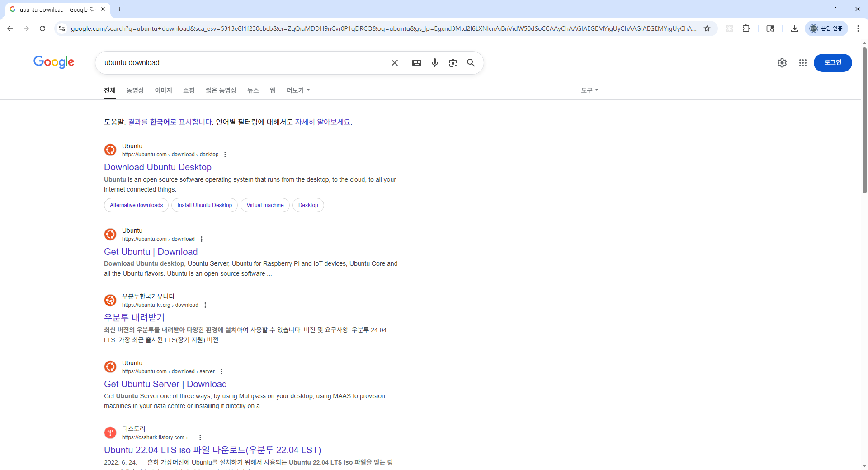Click the Desktop sitelink chip
The height and width of the screenshot is (470, 868).
point(308,205)
